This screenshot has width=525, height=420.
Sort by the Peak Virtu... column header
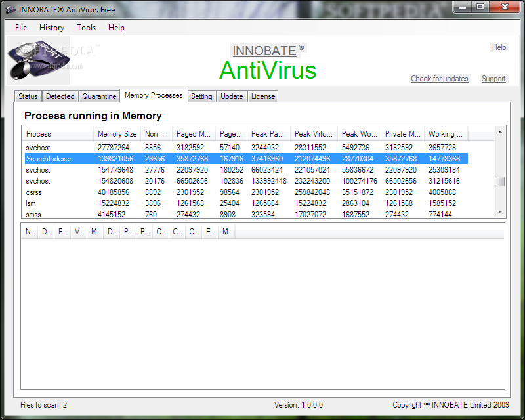click(314, 134)
